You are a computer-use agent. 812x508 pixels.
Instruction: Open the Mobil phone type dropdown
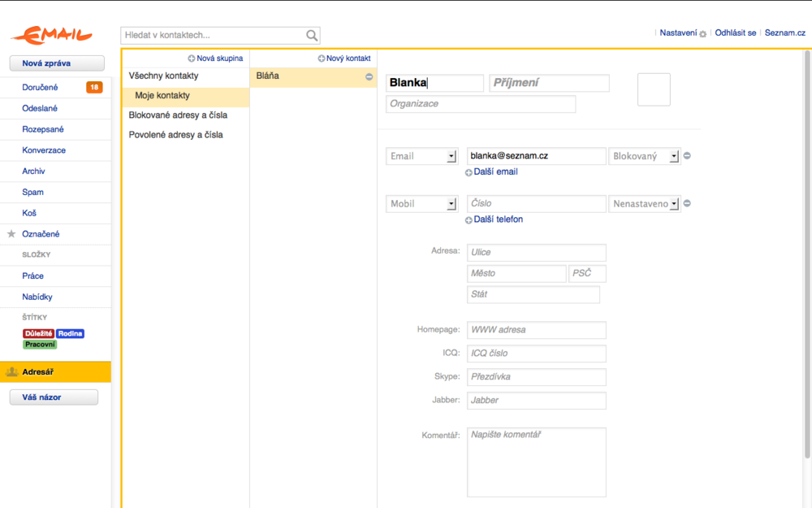coord(421,204)
